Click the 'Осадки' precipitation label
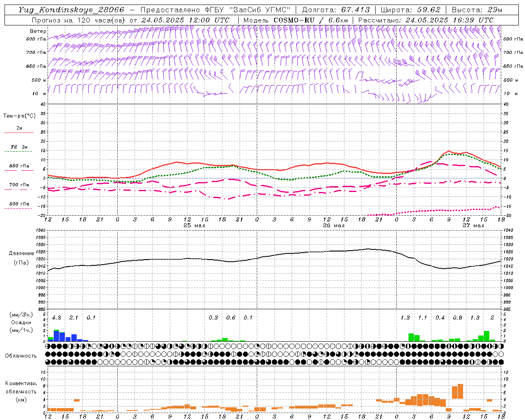This screenshot has height=420, width=525. point(21,322)
